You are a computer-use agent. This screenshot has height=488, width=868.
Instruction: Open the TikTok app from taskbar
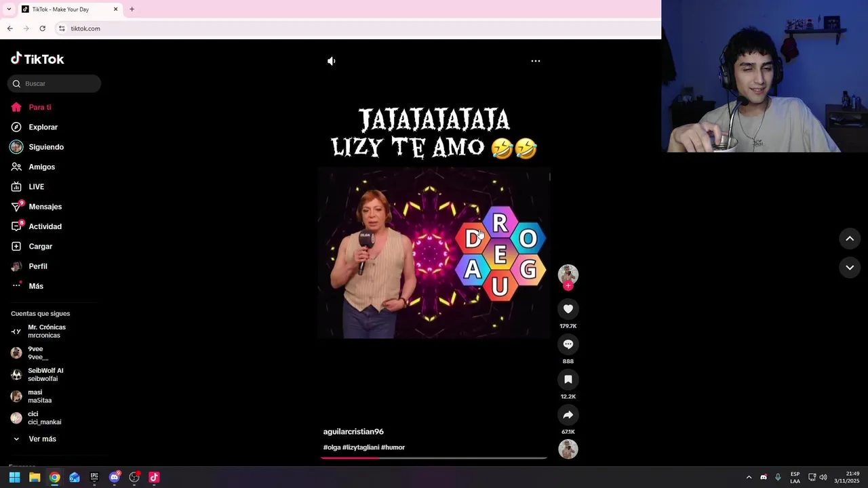[x=154, y=477]
